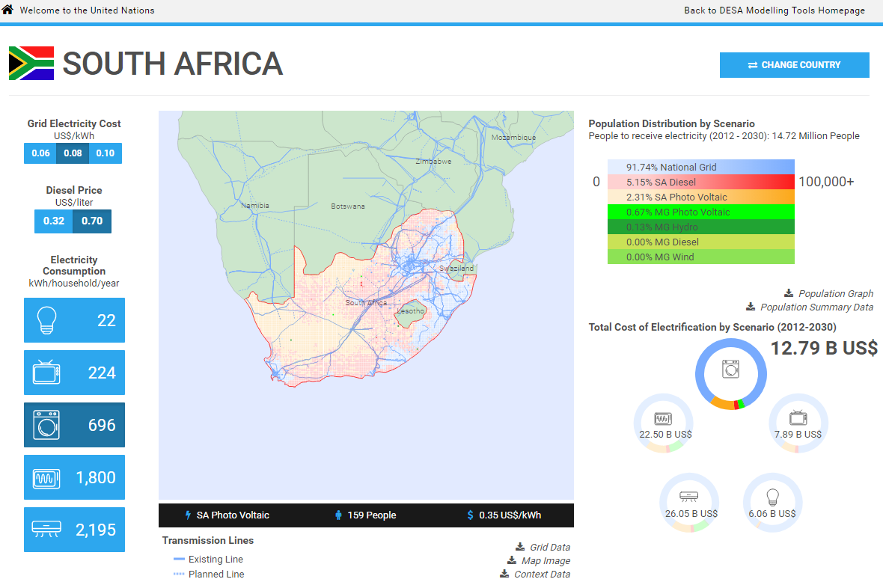Screen dimensions: 883x588
Task: Open Welcome to the United Nations link
Action: coord(87,10)
